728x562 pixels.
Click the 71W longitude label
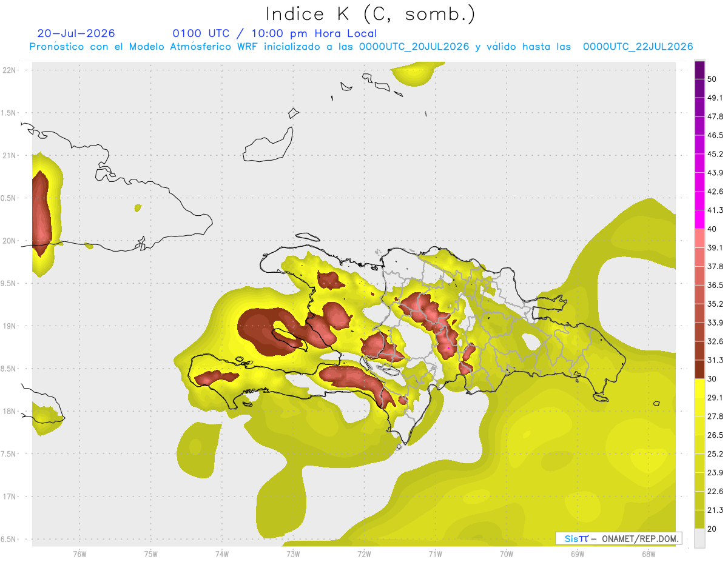tap(435, 554)
